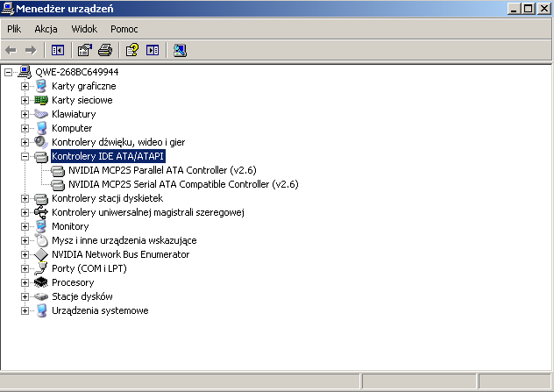This screenshot has width=554, height=392.
Task: Click the computer root node icon
Action: (25, 72)
